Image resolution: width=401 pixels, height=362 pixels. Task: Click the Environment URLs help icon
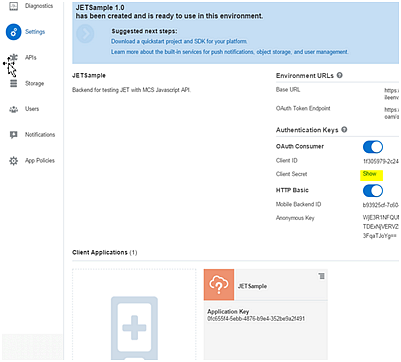coord(340,75)
